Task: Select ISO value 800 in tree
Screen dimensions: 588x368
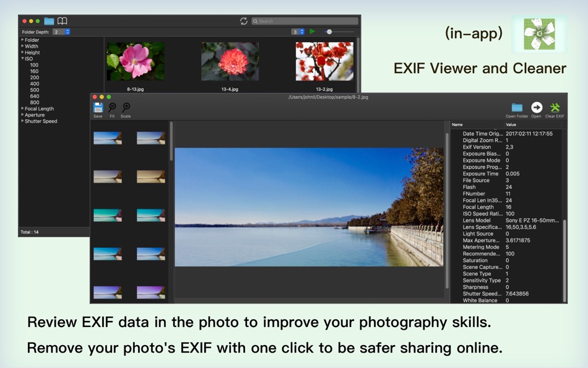Action: coord(35,102)
